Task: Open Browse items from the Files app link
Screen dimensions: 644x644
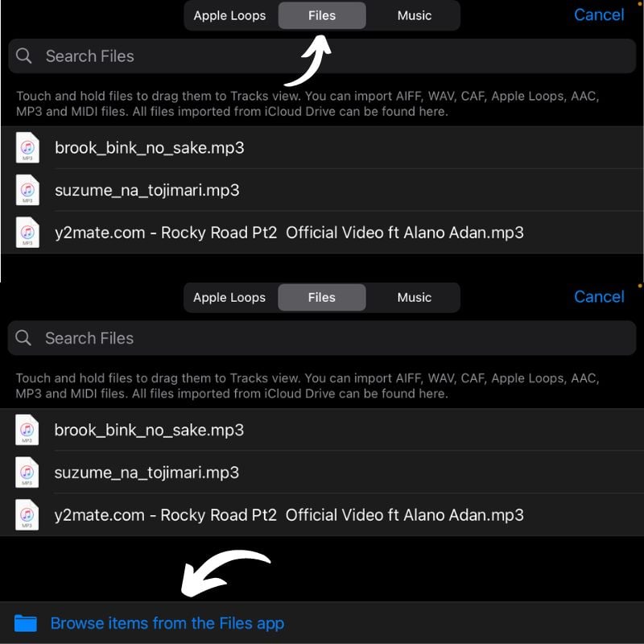Action: tap(167, 623)
